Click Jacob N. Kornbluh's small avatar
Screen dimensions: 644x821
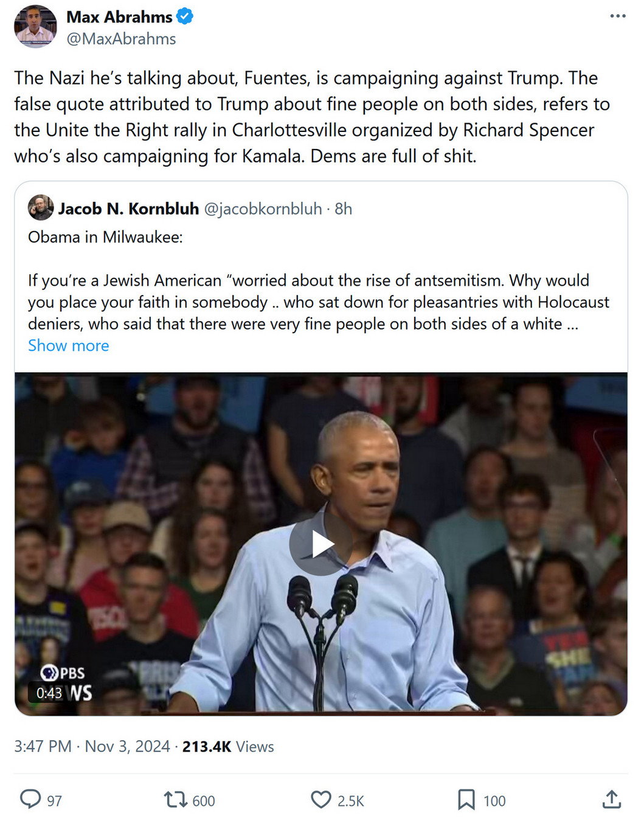click(x=41, y=208)
